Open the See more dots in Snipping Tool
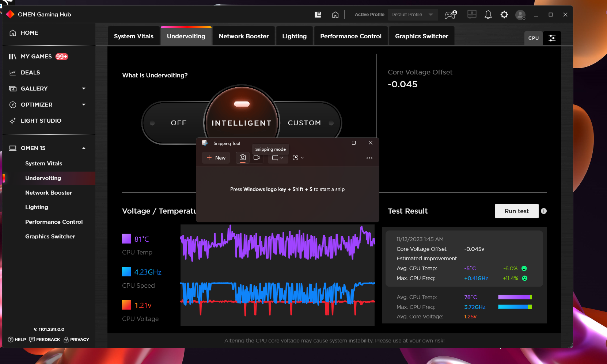 tap(369, 158)
